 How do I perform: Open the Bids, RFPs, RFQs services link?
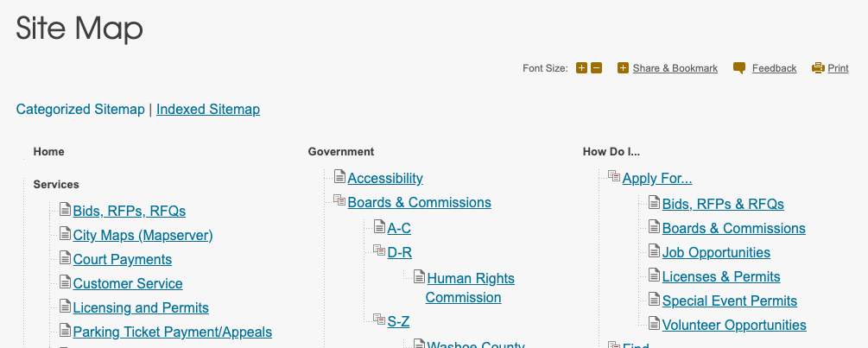[x=130, y=211]
